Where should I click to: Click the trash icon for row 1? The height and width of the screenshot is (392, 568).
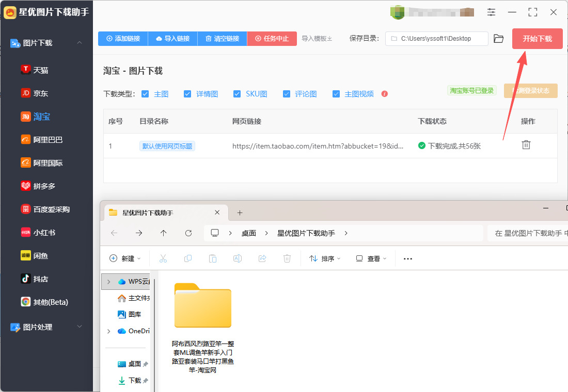(526, 145)
